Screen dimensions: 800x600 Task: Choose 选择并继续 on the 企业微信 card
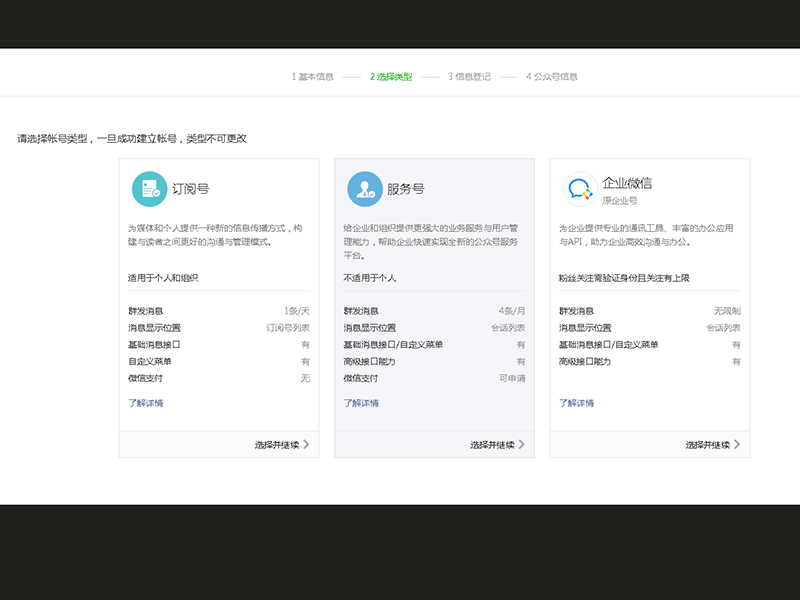[x=709, y=442]
